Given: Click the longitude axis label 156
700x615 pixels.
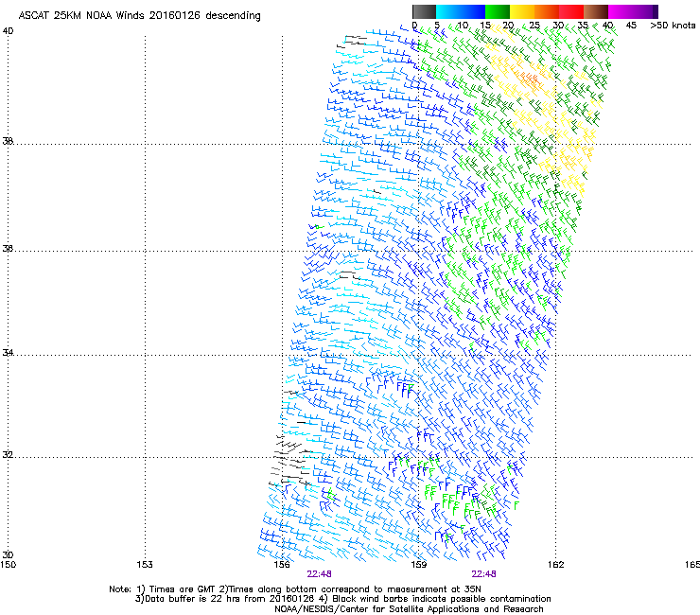Looking at the screenshot, I should pos(282,565).
